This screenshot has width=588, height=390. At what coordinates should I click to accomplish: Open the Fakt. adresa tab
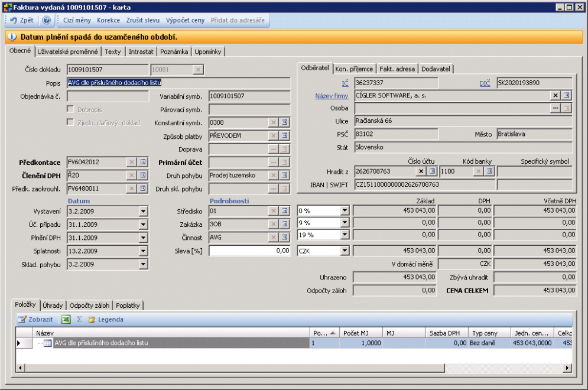[x=397, y=69]
